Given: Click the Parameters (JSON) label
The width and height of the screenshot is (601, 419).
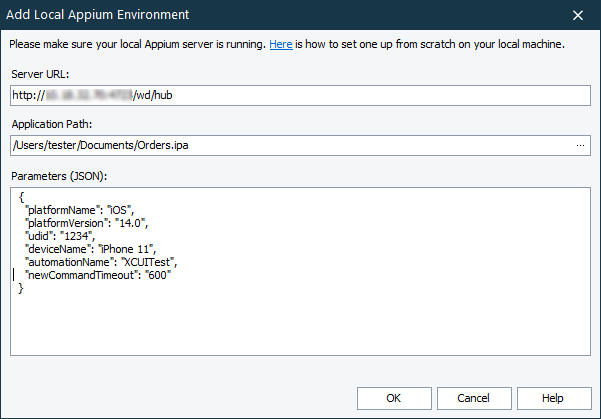Looking at the screenshot, I should pyautogui.click(x=59, y=176).
